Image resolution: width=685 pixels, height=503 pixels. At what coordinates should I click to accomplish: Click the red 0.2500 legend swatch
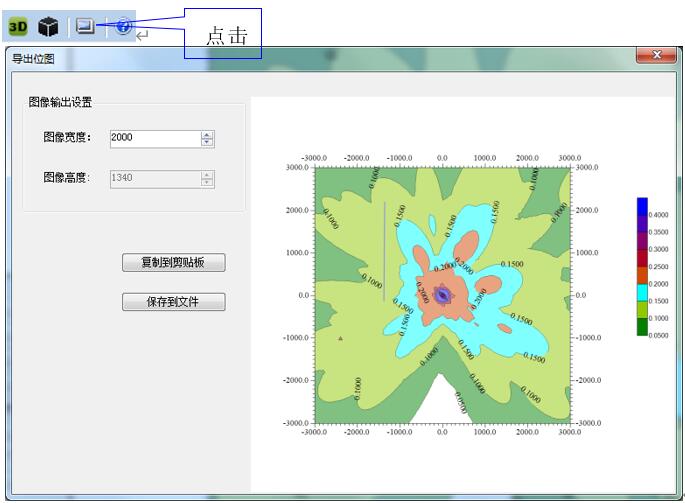point(642,258)
